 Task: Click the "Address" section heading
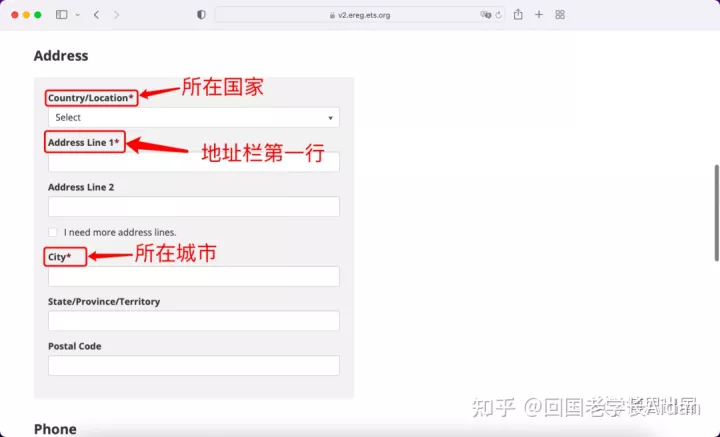(x=61, y=56)
